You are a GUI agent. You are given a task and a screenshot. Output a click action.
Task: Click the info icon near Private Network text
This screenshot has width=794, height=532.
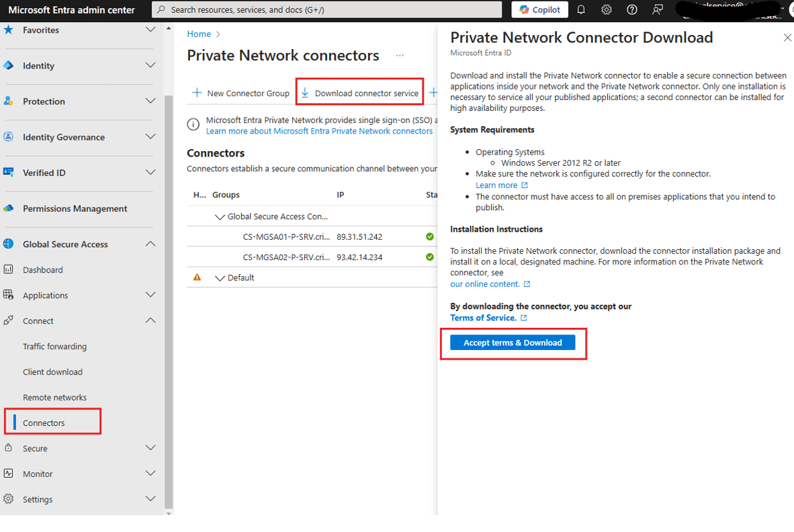coord(193,124)
